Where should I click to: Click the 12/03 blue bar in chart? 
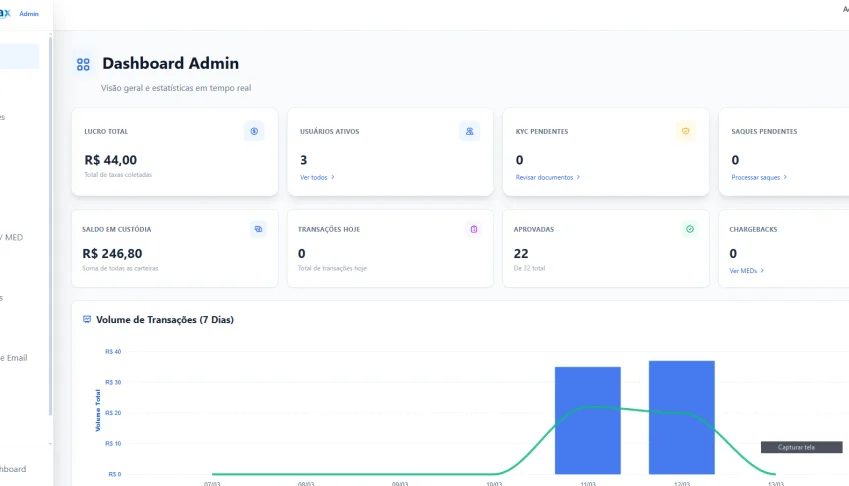click(682, 417)
